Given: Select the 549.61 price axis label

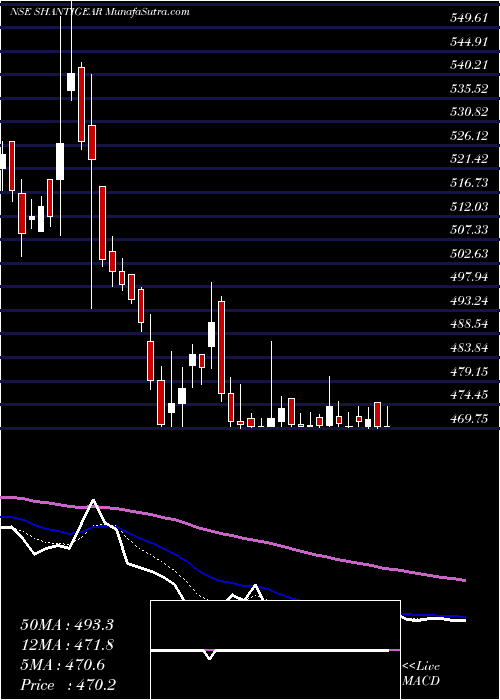Looking at the screenshot, I should [469, 18].
